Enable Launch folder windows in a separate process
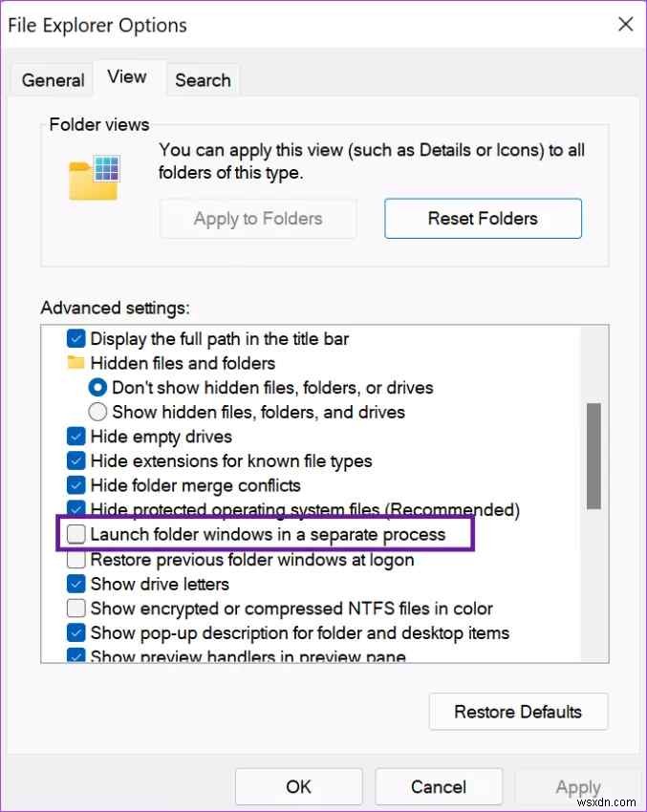647x812 pixels. point(75,534)
